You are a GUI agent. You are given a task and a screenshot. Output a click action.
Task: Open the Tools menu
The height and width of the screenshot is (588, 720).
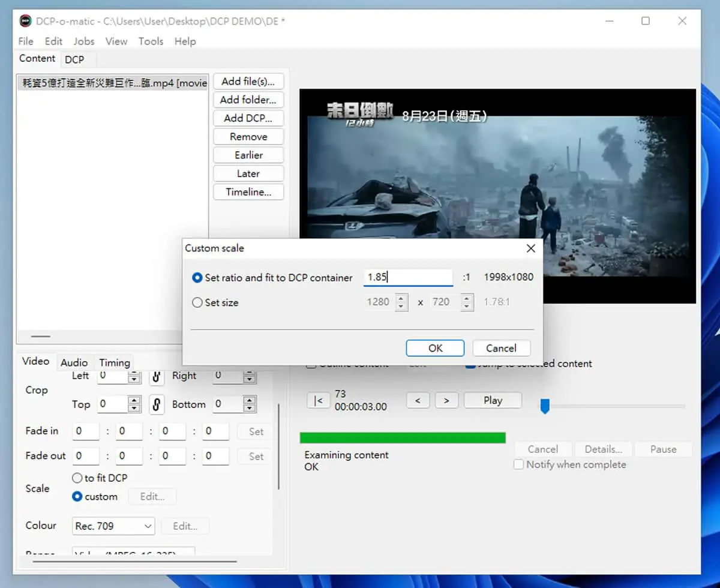[x=151, y=41]
